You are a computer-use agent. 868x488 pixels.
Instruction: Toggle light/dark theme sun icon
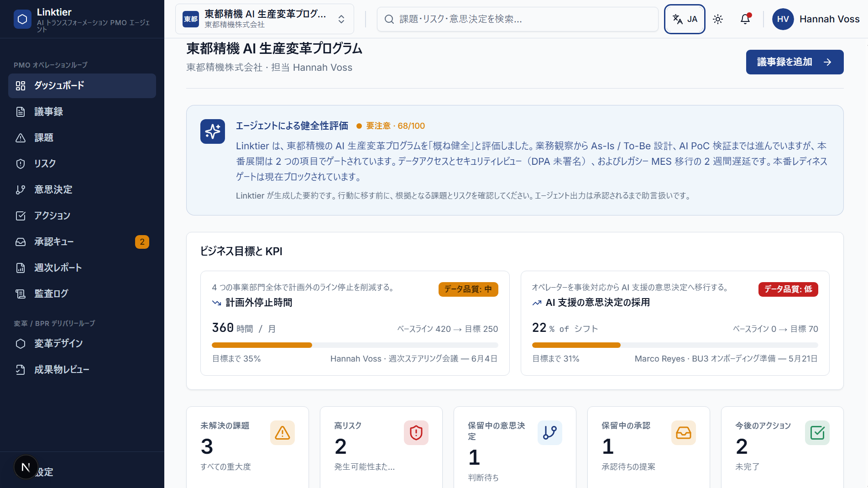coord(718,19)
